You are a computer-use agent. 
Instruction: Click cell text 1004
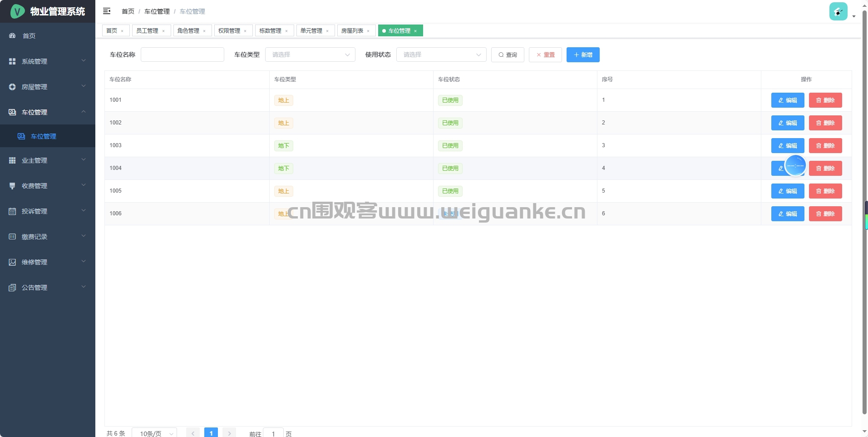(x=115, y=168)
